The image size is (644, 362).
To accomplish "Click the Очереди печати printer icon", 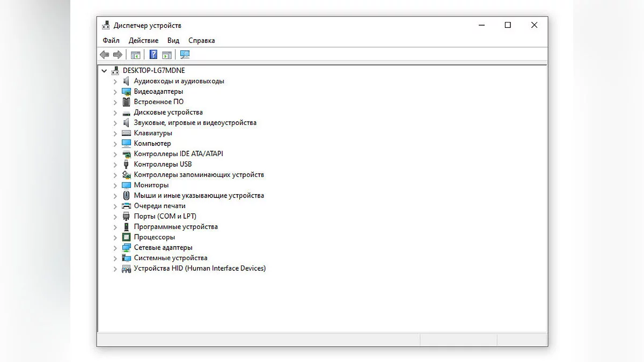I will [126, 206].
